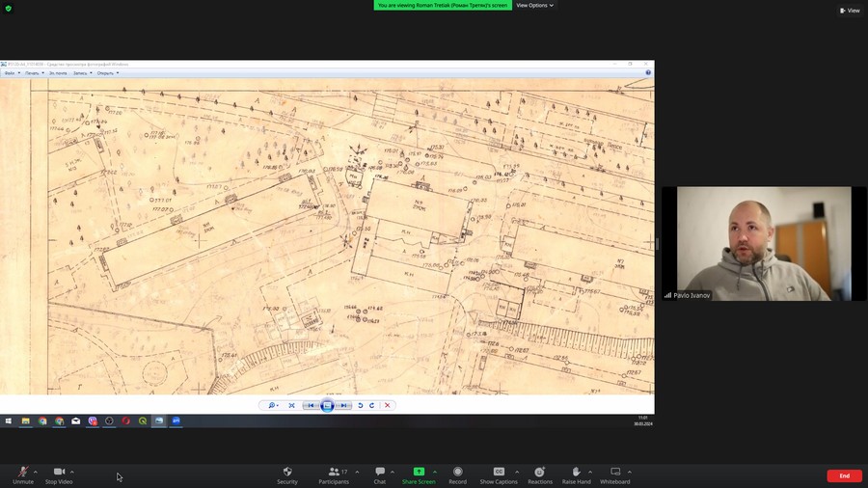Viewport: 868px width, 488px height.
Task: Open audio options arrow next to Unmute
Action: click(x=36, y=472)
